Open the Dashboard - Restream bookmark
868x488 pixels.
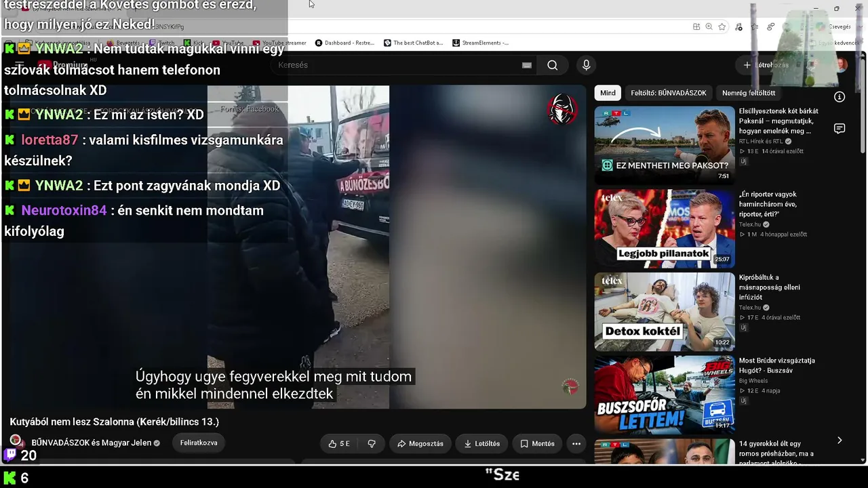[x=344, y=43]
